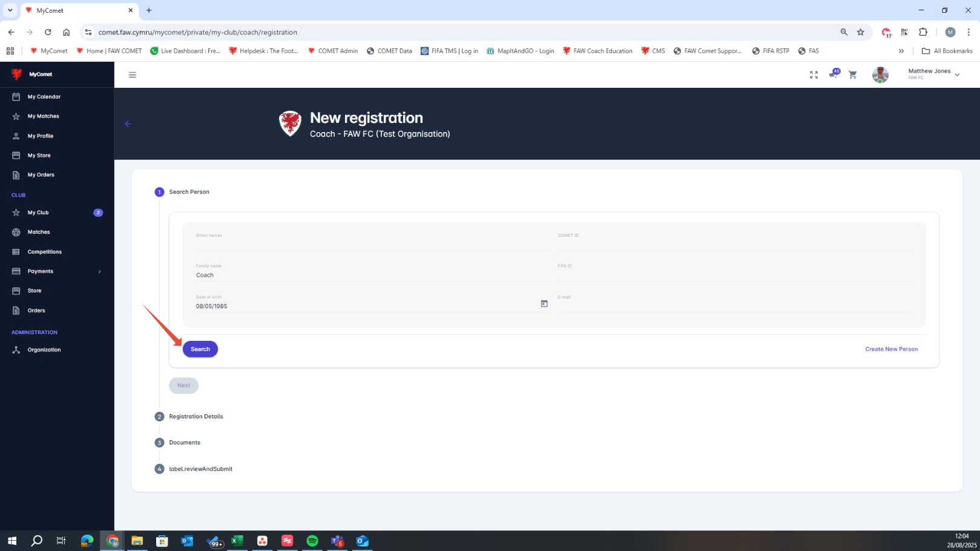Click the back arrow beside New registration

(128, 124)
